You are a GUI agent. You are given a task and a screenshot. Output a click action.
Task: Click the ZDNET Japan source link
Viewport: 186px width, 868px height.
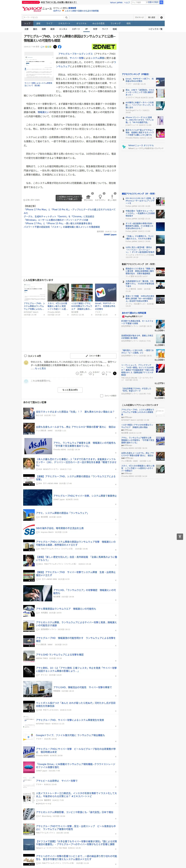click(110, 235)
